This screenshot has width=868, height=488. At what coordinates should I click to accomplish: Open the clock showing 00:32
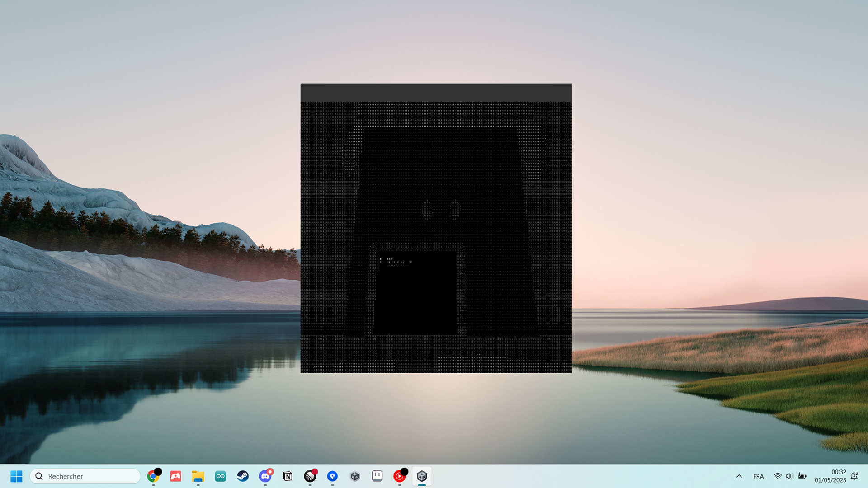830,476
